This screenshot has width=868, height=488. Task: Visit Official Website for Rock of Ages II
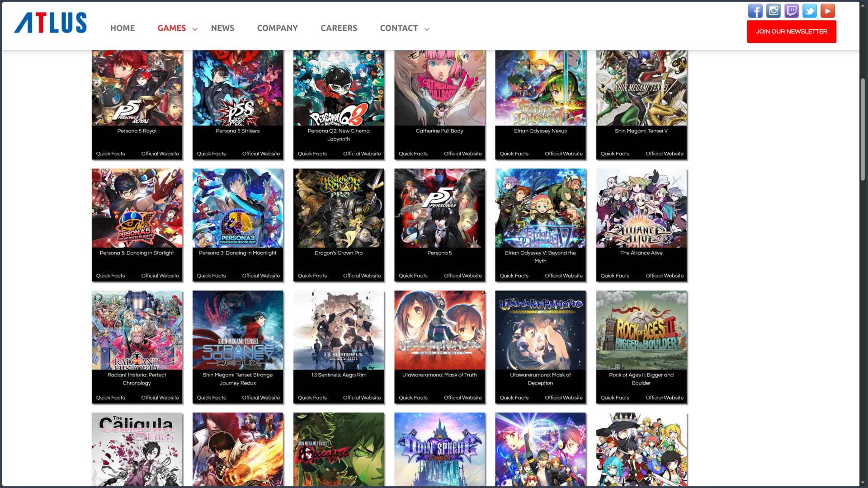664,398
